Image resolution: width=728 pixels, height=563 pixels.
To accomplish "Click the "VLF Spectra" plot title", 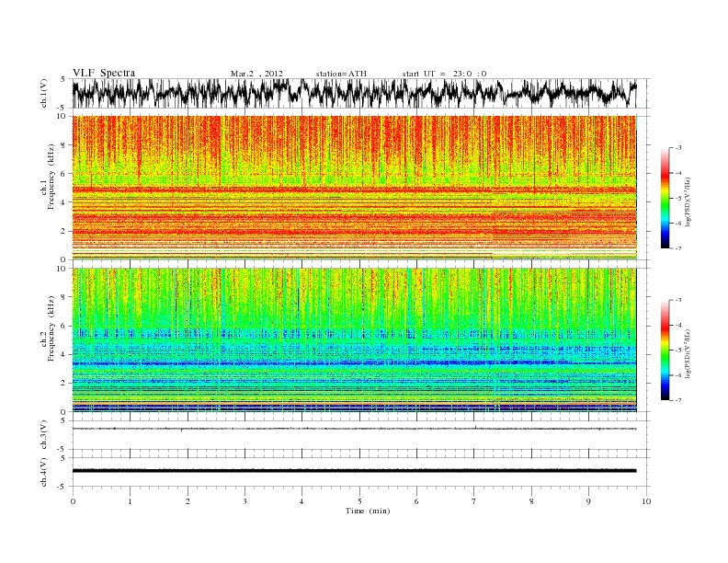I will click(104, 73).
